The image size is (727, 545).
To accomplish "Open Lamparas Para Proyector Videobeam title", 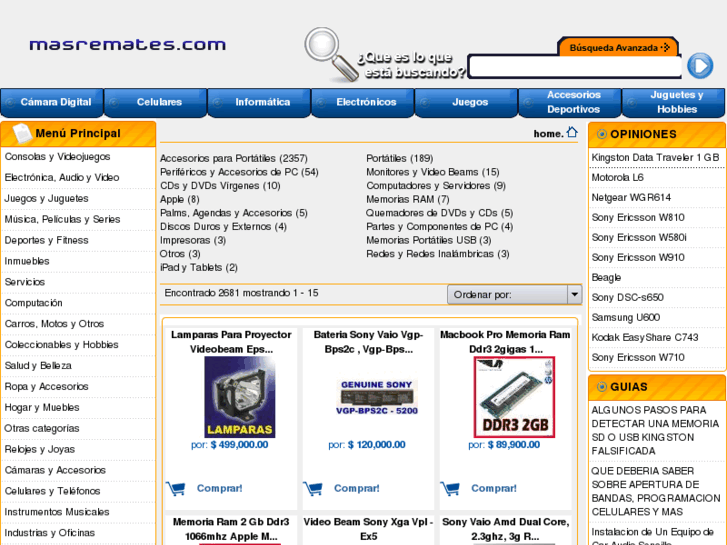I will point(231,342).
